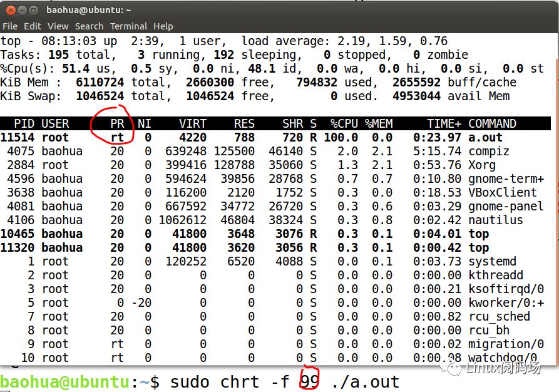Click the rt priority of a.out
Image resolution: width=559 pixels, height=392 pixels.
(117, 137)
